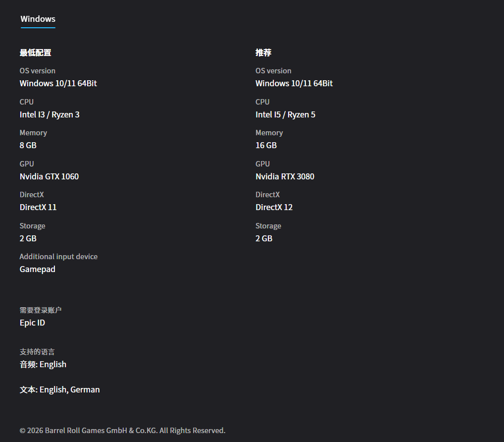
Task: Select the Windows tab
Action: coord(38,19)
